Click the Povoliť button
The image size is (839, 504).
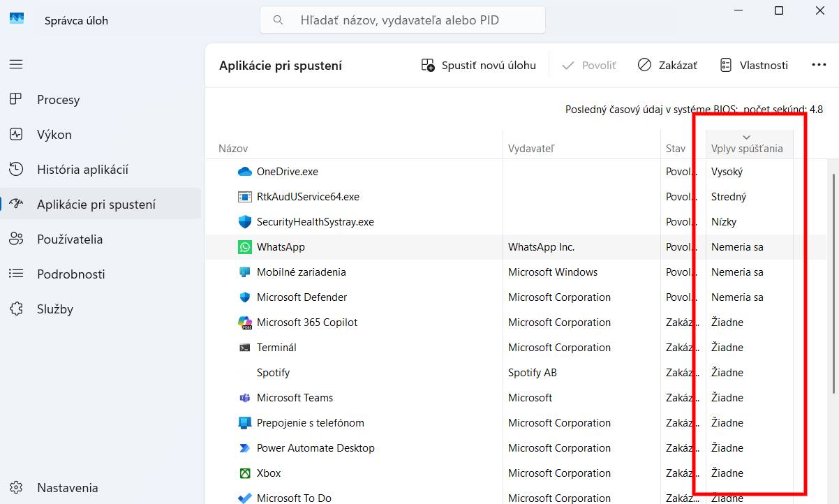click(589, 65)
